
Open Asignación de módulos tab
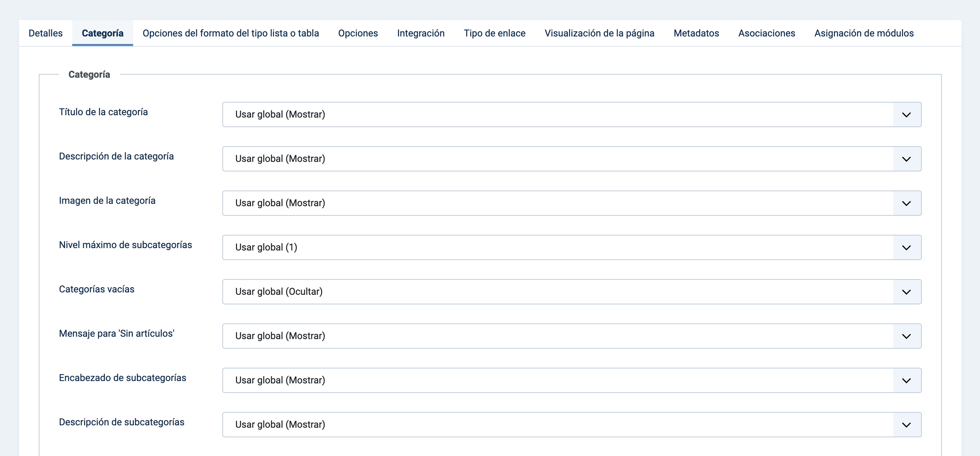coord(864,33)
